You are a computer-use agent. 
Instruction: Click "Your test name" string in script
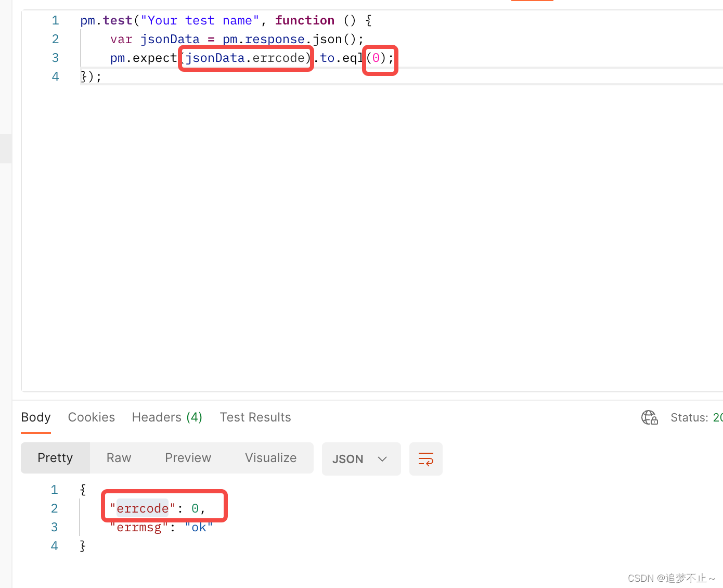tap(200, 20)
